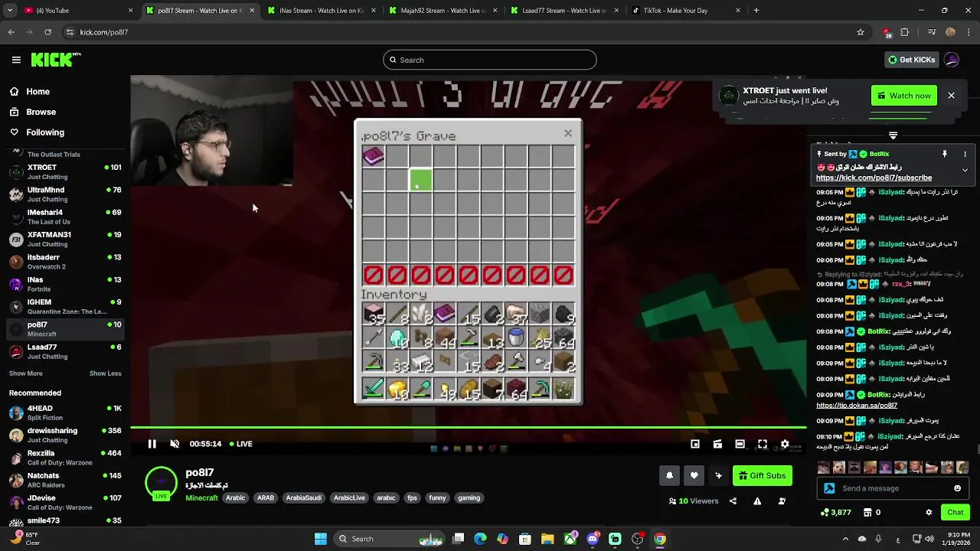The height and width of the screenshot is (551, 980).
Task: Toggle following po8l7 with the heart
Action: point(694,475)
